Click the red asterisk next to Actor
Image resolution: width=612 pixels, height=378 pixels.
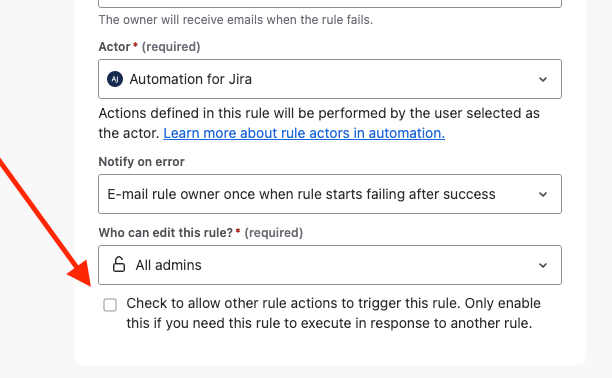tap(135, 45)
